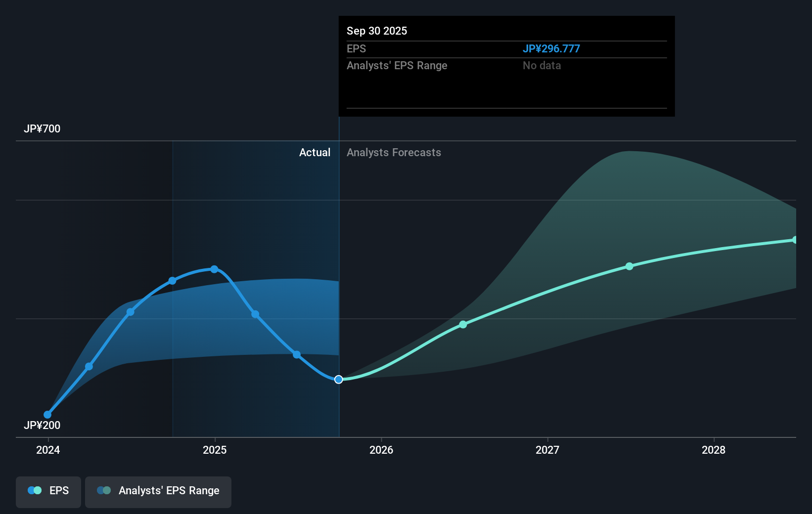The width and height of the screenshot is (812, 514).
Task: Select the green data point between 2026 and 2027
Action: (463, 324)
